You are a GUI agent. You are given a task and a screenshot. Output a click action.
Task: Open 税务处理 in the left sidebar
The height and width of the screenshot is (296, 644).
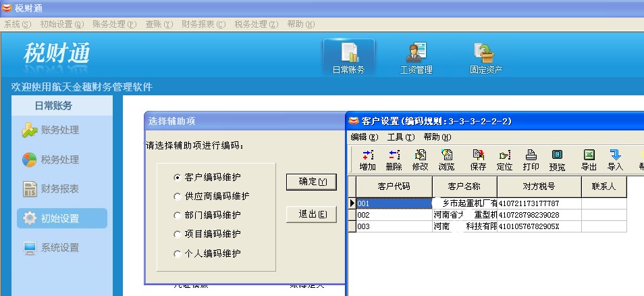point(51,159)
